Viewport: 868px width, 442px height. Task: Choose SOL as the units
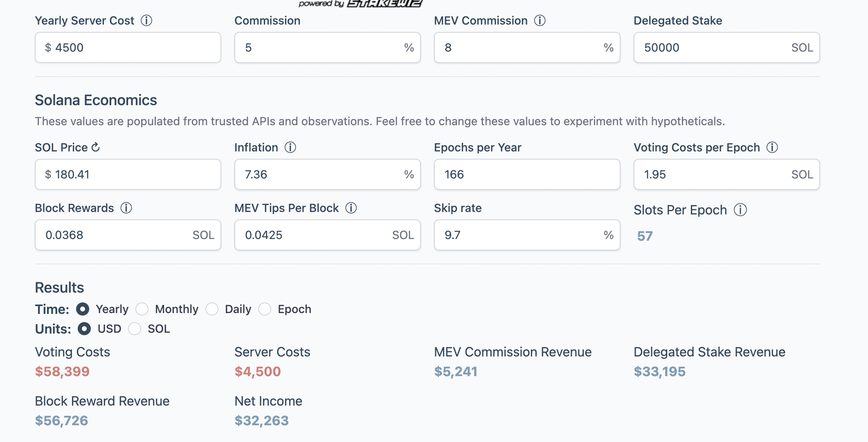(135, 329)
